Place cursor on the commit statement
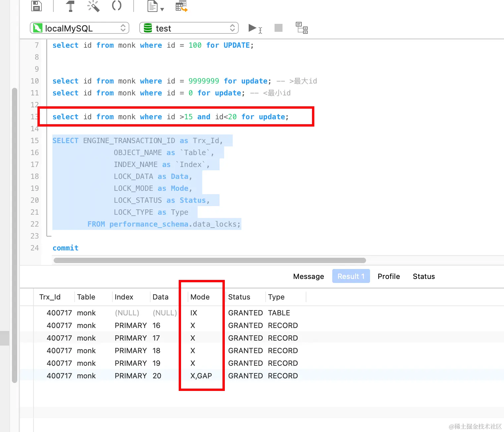The height and width of the screenshot is (432, 504). pos(66,248)
